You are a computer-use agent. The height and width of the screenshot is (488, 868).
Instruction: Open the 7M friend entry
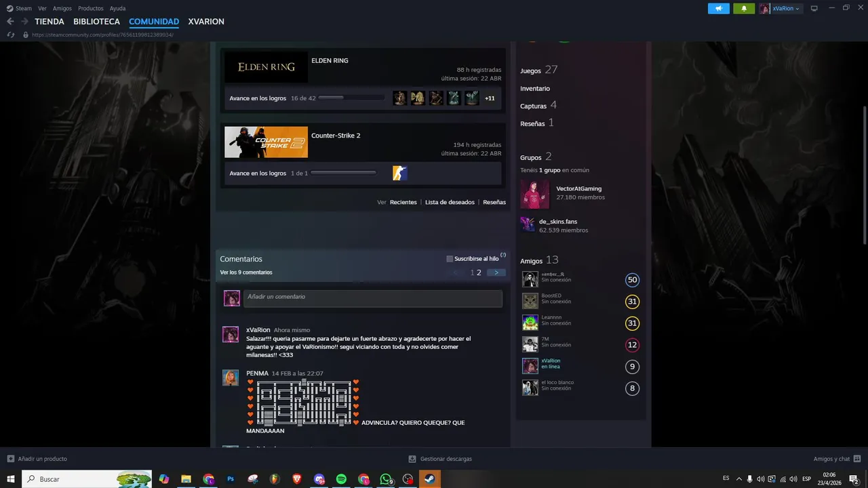(581, 344)
